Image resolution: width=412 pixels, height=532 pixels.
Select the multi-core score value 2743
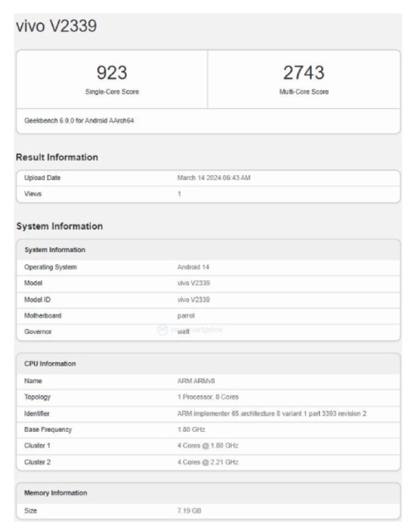pos(304,73)
